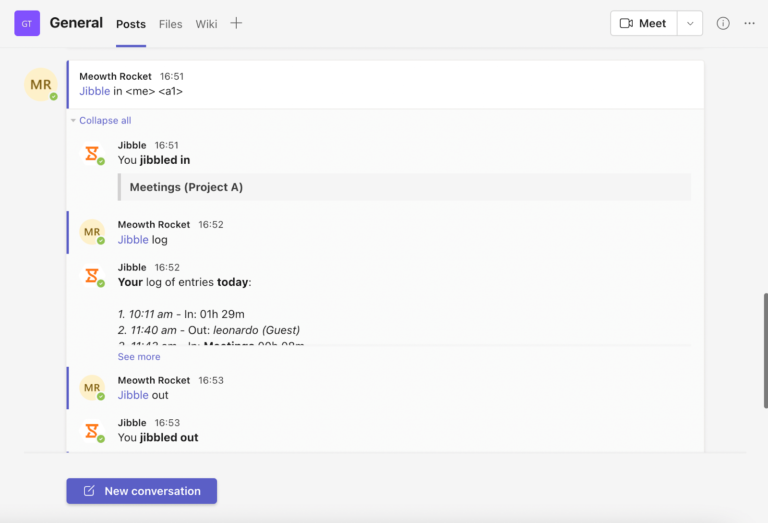
Task: Select the Meetings (Project A) card
Action: (x=405, y=187)
